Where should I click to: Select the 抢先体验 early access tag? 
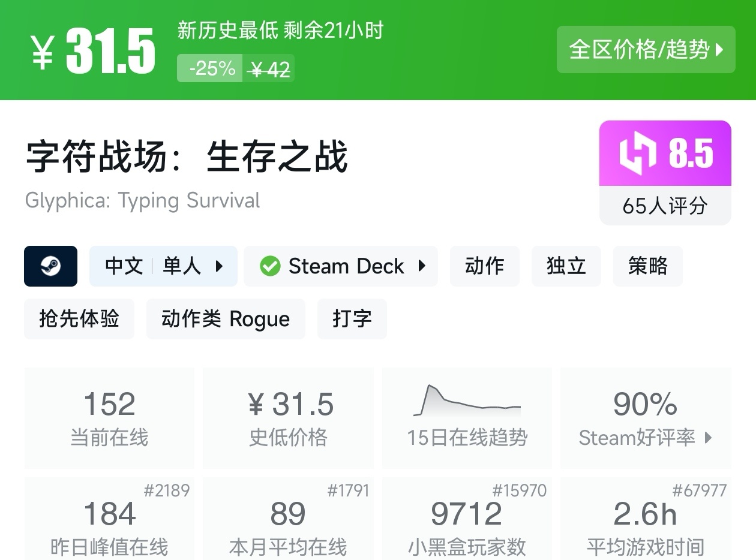click(x=79, y=319)
